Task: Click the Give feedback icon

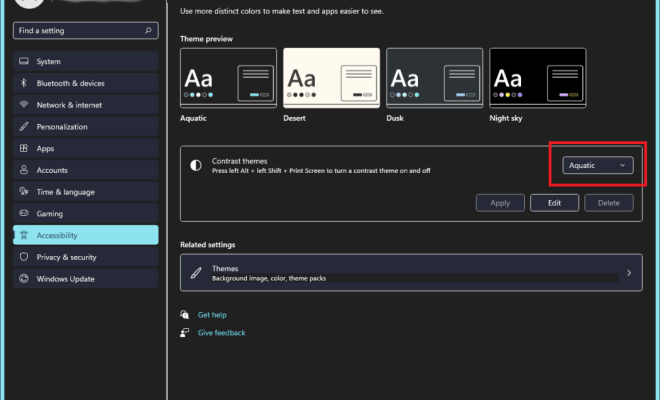Action: click(x=184, y=333)
